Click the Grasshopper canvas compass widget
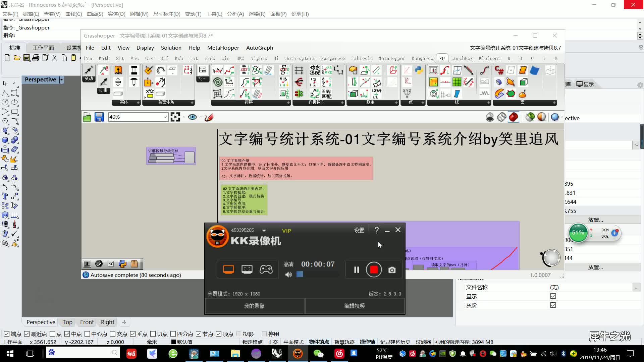This screenshot has width=644, height=362. pos(550,258)
